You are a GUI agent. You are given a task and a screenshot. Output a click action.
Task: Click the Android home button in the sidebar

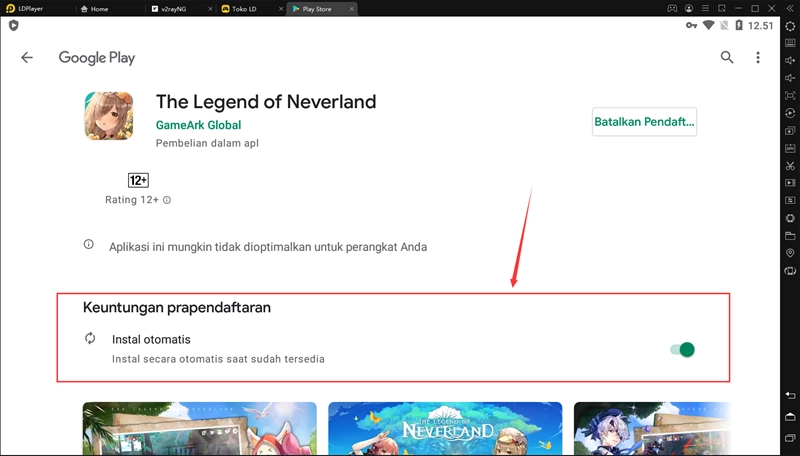[x=790, y=417]
